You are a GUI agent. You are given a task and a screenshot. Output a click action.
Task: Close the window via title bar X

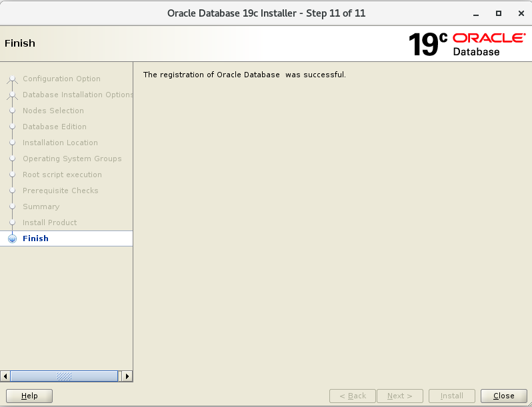(x=521, y=13)
